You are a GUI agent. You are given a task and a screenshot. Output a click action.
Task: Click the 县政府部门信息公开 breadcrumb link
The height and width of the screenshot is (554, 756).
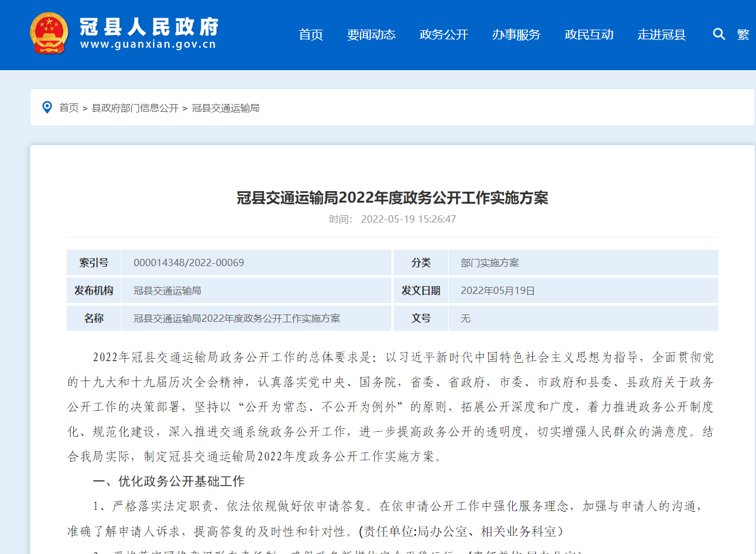[135, 108]
